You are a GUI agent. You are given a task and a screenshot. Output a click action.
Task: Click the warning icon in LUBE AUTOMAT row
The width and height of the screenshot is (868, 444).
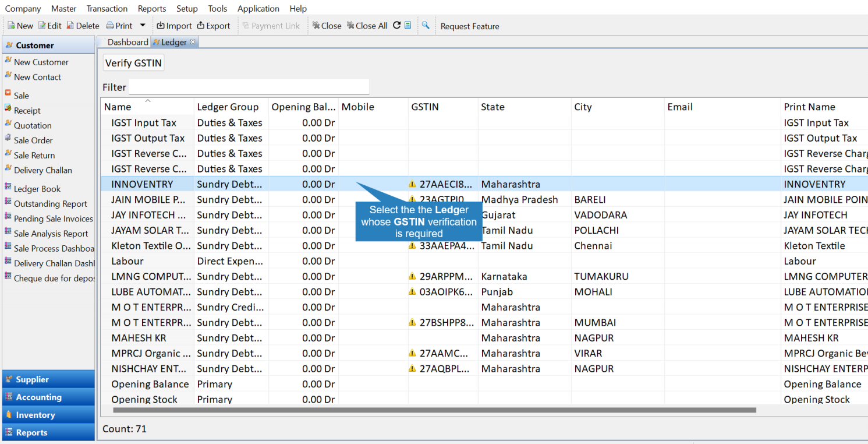[x=412, y=292]
